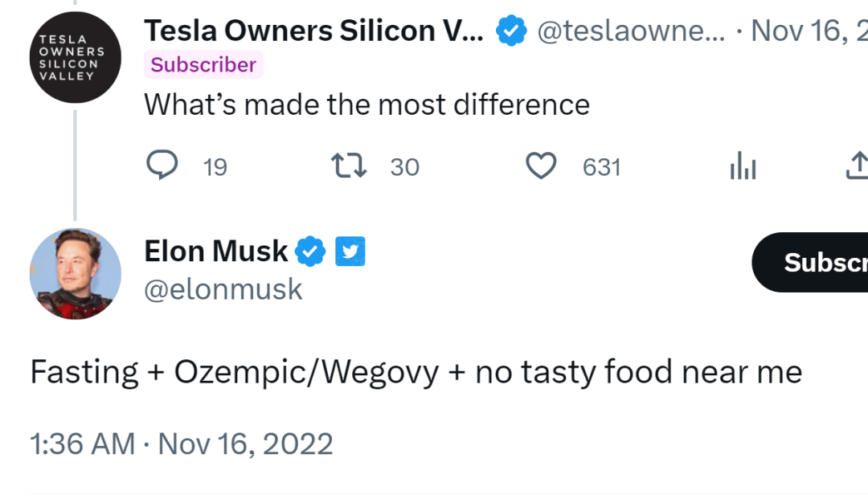Click the Twitter bird affiliate badge
Viewport: 868px width, 495px height.
click(x=350, y=252)
